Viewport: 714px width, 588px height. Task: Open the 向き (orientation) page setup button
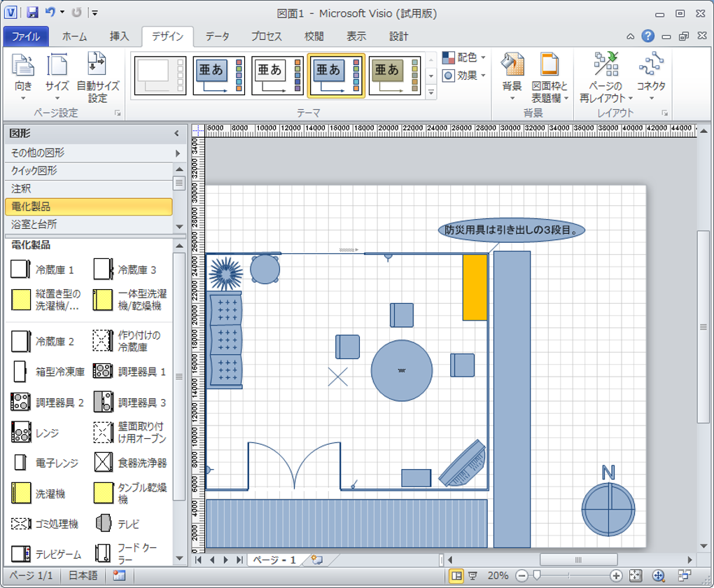[23, 76]
